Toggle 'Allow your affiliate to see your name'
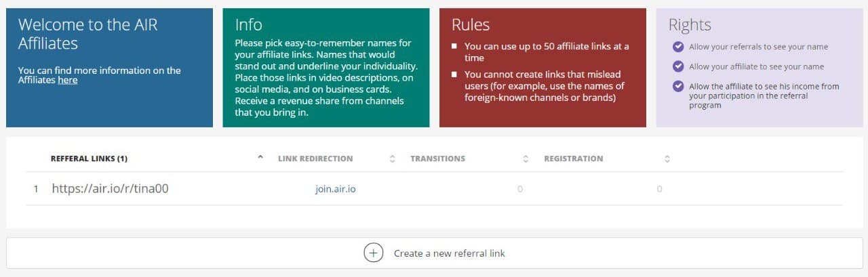868x277 pixels. pyautogui.click(x=678, y=66)
